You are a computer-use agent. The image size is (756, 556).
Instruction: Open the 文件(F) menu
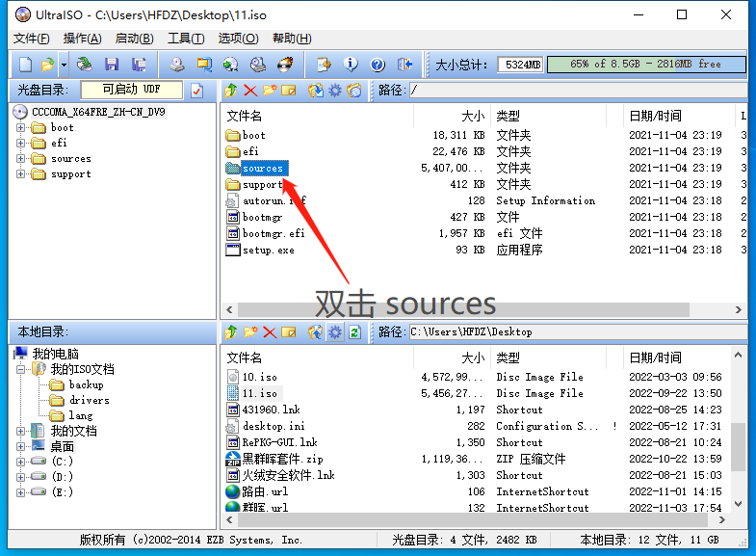(x=32, y=39)
